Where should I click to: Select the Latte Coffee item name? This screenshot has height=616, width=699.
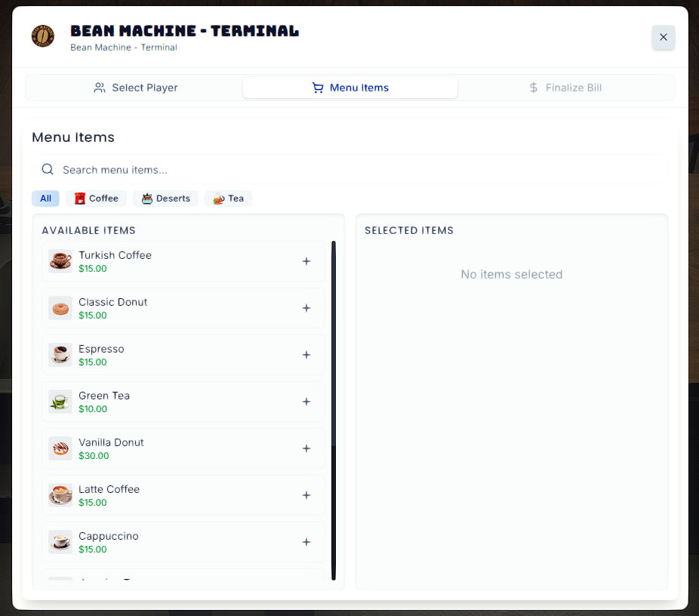pos(109,489)
